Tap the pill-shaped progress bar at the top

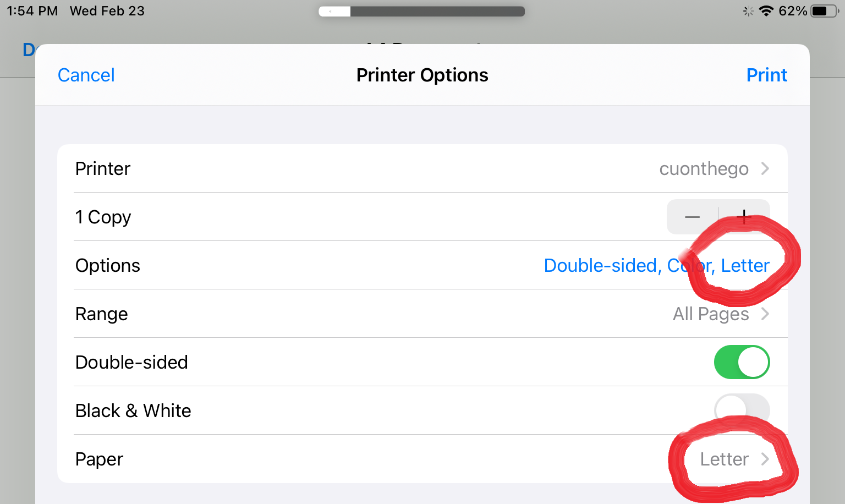421,11
